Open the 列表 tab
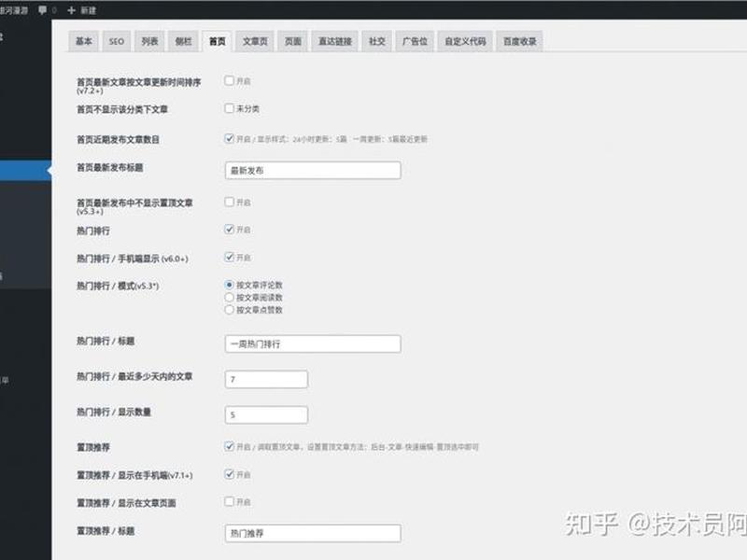 149,41
